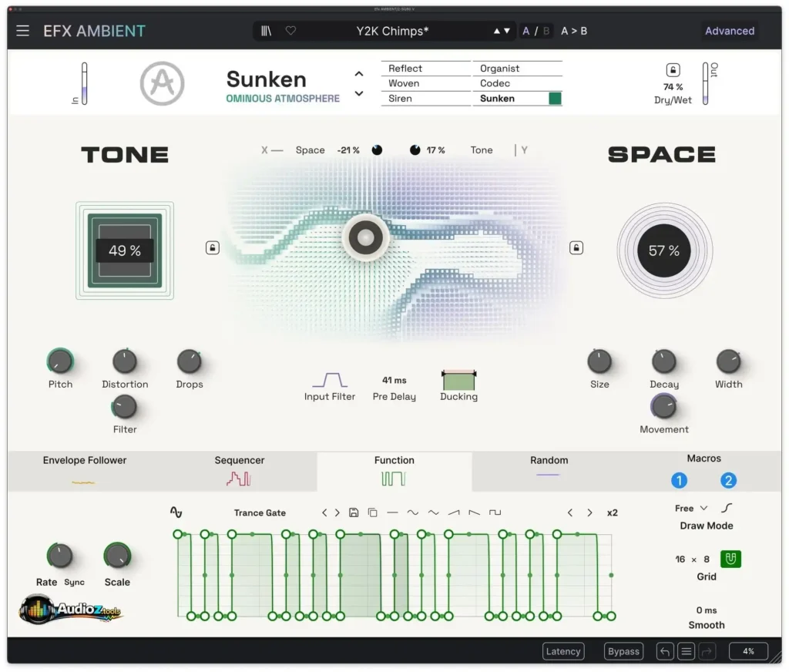Viewport: 789px width, 672px height.
Task: Toggle the magnet grid snap button
Action: [x=730, y=559]
